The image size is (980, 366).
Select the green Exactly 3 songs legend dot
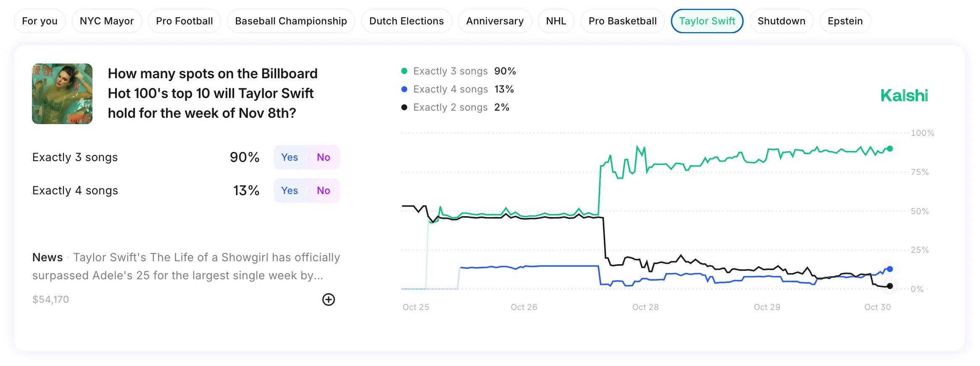pos(404,71)
